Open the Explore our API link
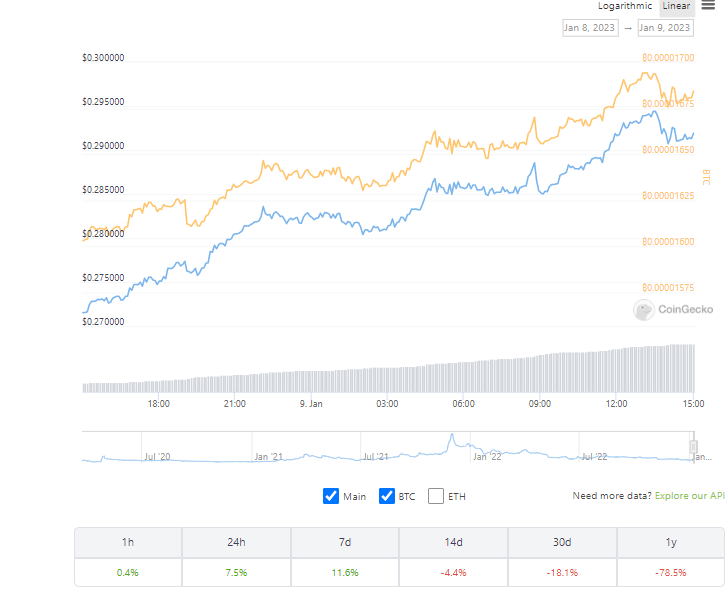The width and height of the screenshot is (728, 592). 689,495
